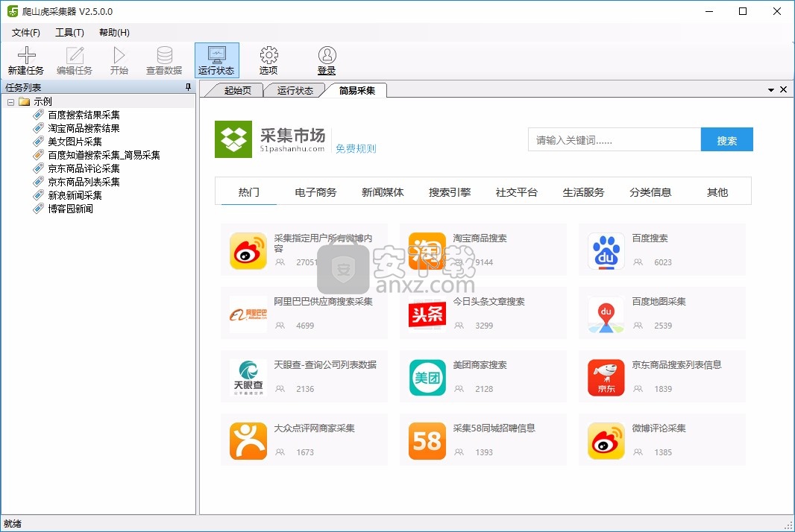Open 查看数据 database icon

tap(164, 54)
